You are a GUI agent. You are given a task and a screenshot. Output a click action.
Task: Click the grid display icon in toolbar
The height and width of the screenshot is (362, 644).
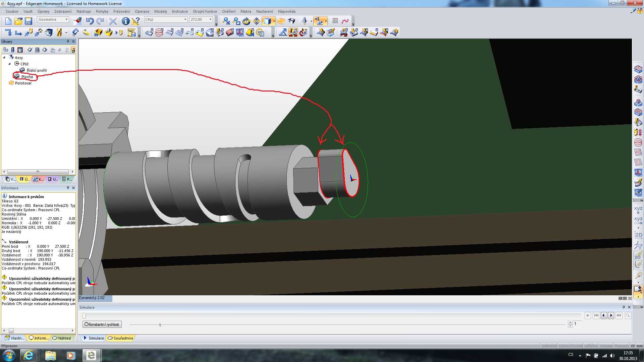click(x=335, y=21)
